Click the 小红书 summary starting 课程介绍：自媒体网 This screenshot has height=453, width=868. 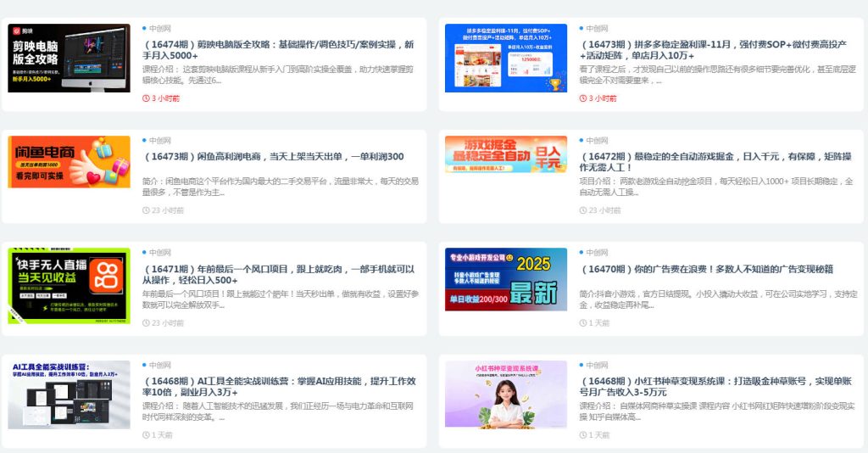717,411
